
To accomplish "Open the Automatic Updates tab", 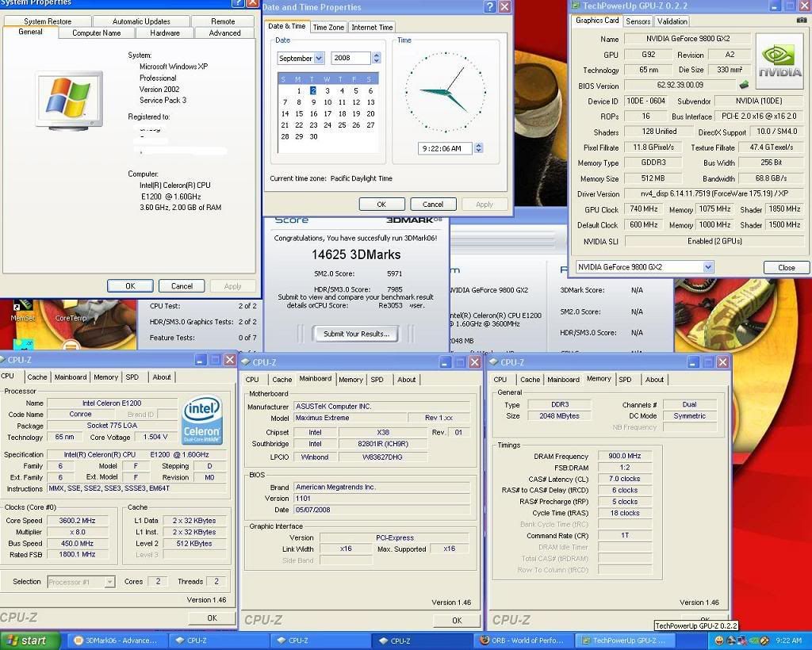I will point(141,21).
